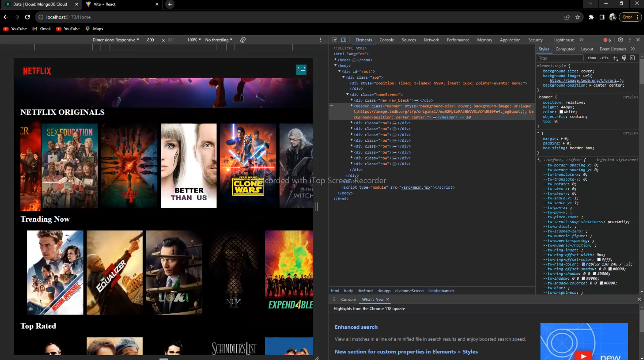
Task: Open the rendering emulation brush icon
Action: tap(624, 58)
